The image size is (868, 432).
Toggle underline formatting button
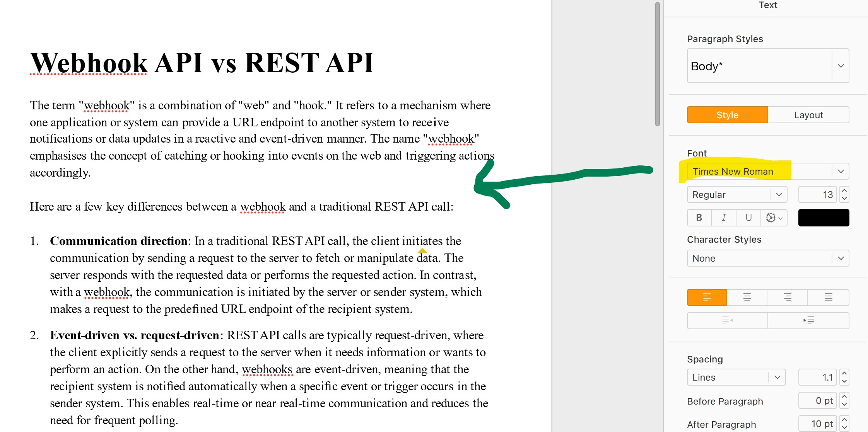point(748,218)
